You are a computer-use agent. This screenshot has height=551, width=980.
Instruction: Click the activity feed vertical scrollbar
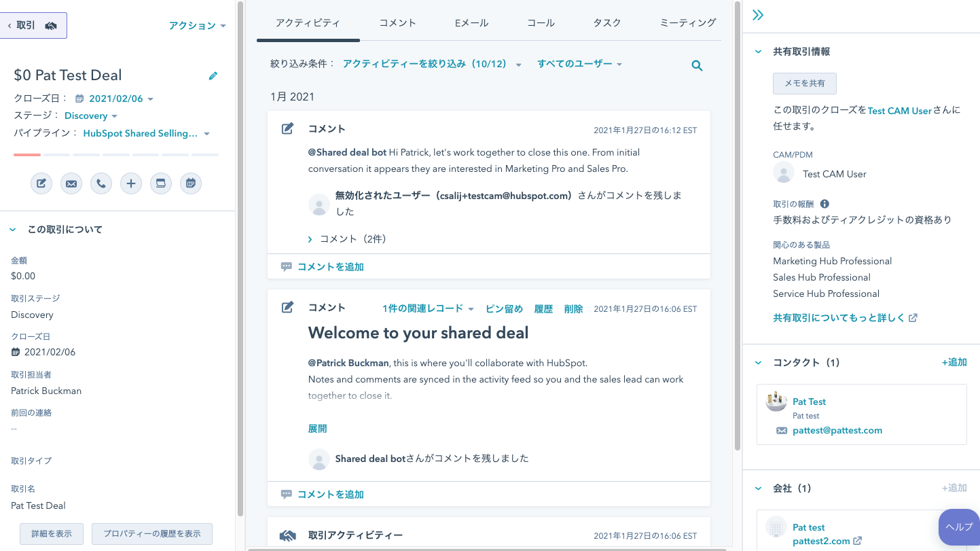point(738,224)
